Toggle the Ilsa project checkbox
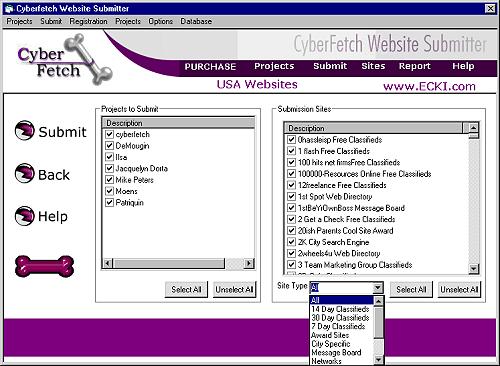The image size is (500, 366). 109,157
